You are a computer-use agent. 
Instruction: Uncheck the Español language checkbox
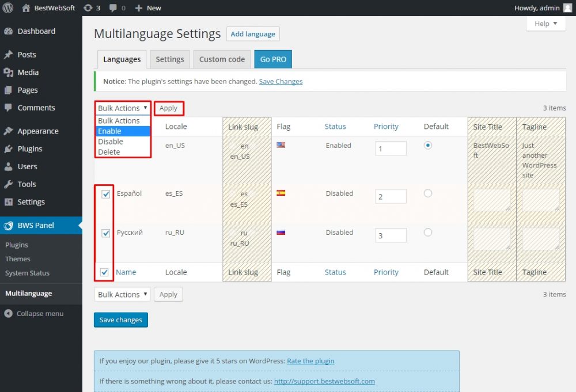[x=105, y=194]
